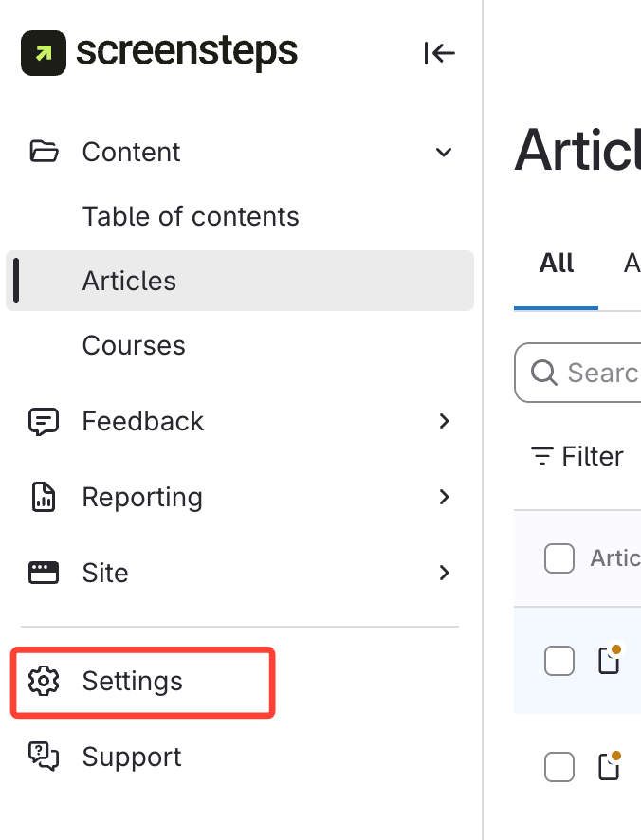641x840 pixels.
Task: Expand the Reporting submenu arrow
Action: tap(443, 497)
